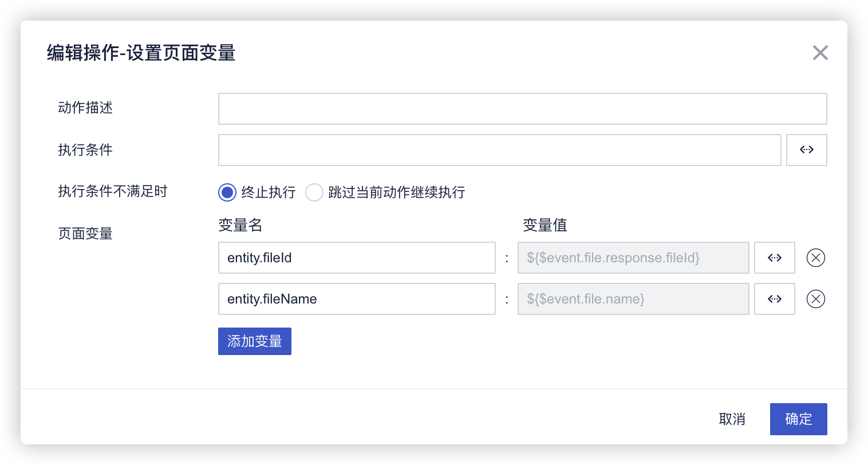Screen dimensions: 868x465
Task: Click the ${$event.file.response.fileId} value field
Action: [x=633, y=258]
